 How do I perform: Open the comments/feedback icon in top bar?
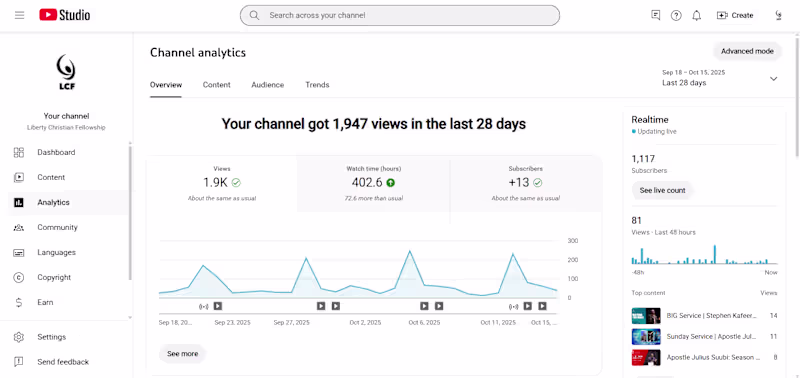(x=656, y=15)
